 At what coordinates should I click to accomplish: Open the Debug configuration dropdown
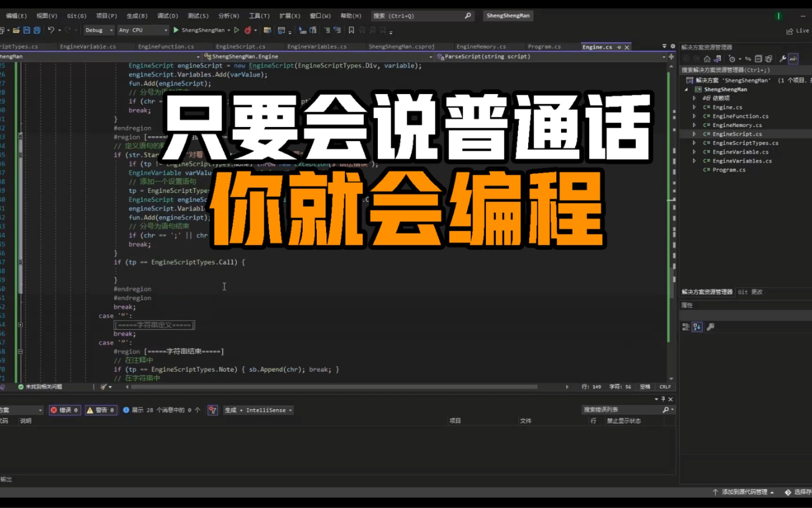pos(99,30)
